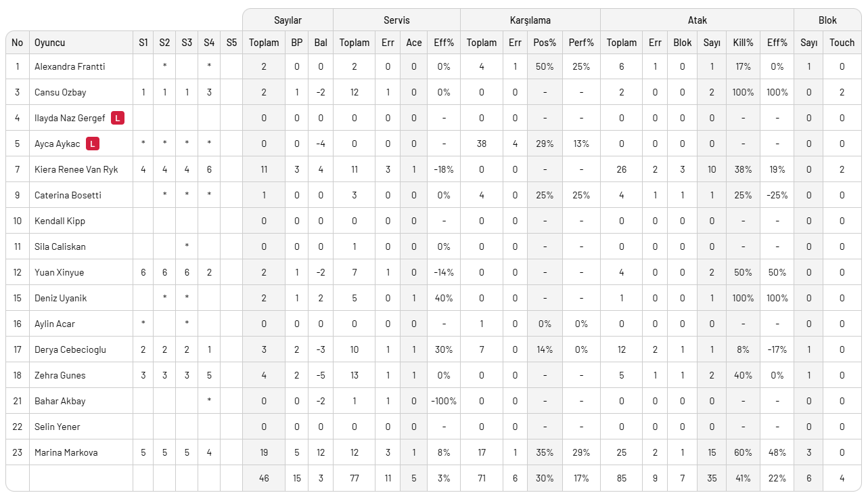Image resolution: width=868 pixels, height=495 pixels.
Task: Click the BP column header
Action: [x=297, y=43]
